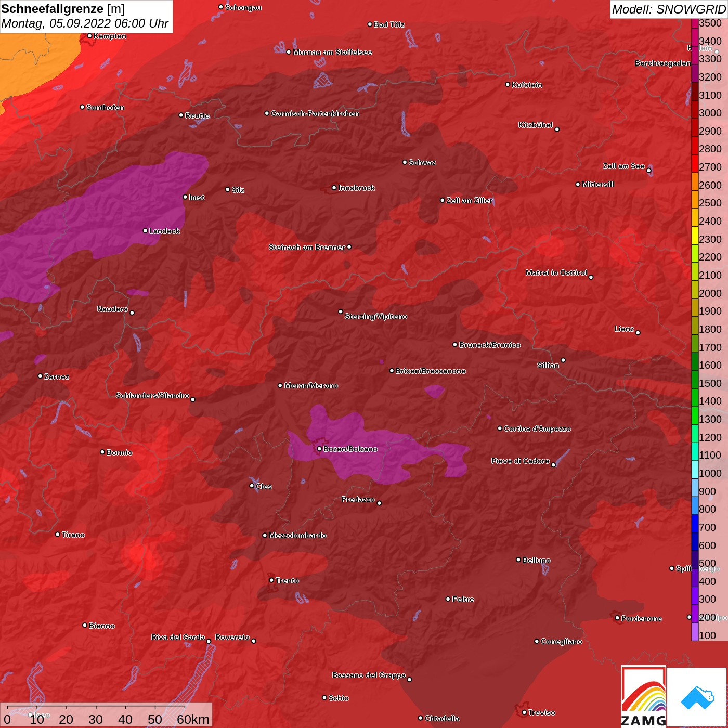Click the Kempten label

(110, 36)
